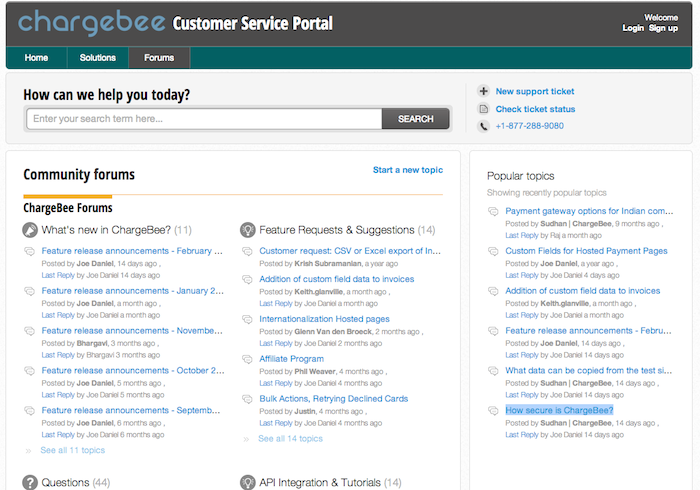The image size is (700, 490).
Task: Select the Forums tab
Action: click(159, 58)
